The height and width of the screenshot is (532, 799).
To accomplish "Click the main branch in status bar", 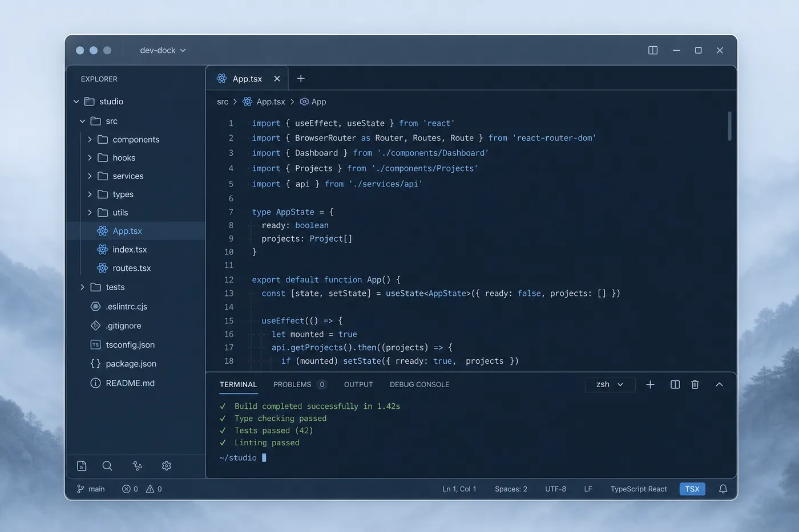I will click(x=91, y=489).
